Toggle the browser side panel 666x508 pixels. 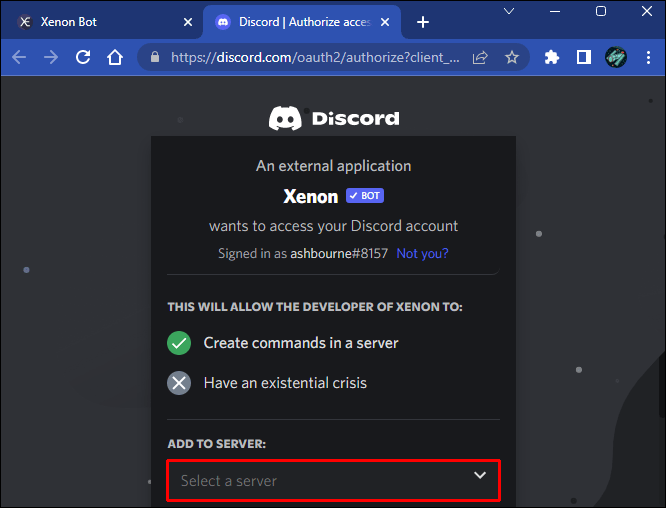[x=584, y=57]
